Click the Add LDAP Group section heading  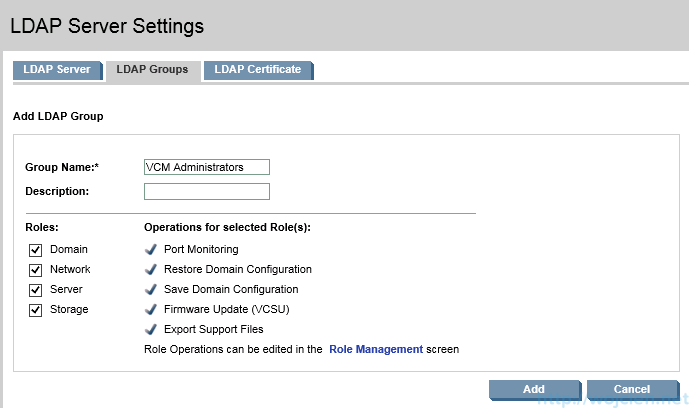click(x=58, y=116)
